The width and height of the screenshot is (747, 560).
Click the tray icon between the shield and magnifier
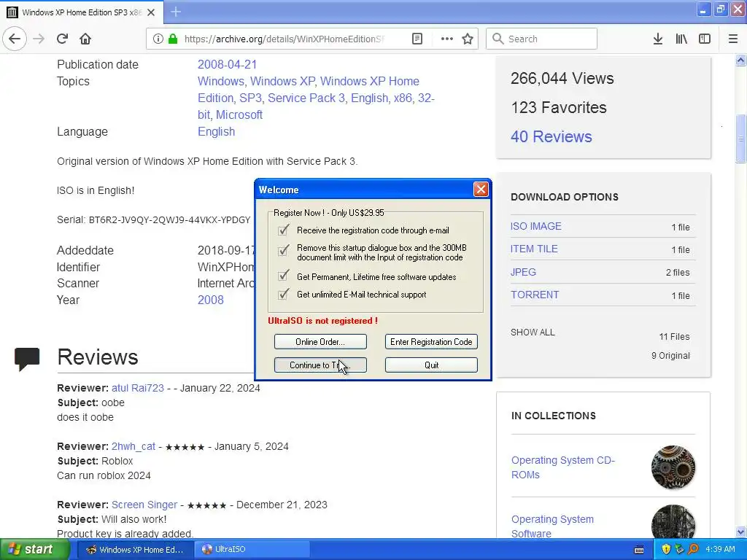[x=679, y=549]
